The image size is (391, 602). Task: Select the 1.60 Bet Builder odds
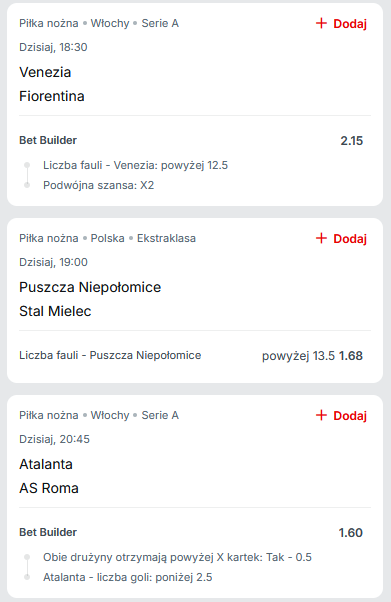(x=350, y=533)
